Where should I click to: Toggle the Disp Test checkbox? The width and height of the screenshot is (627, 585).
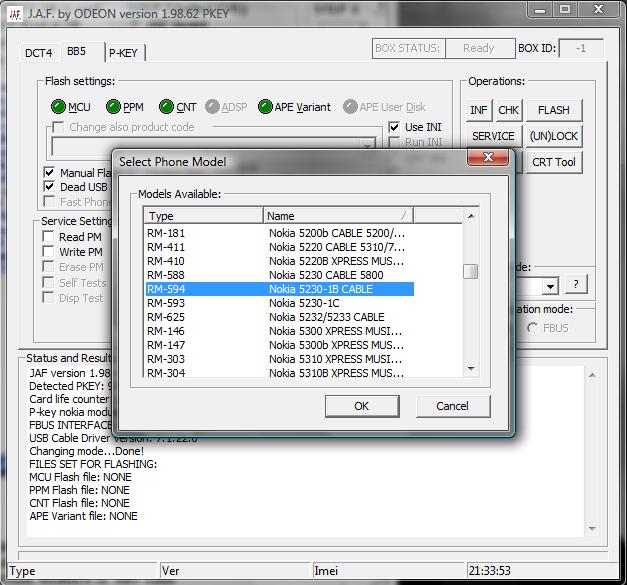click(x=48, y=297)
